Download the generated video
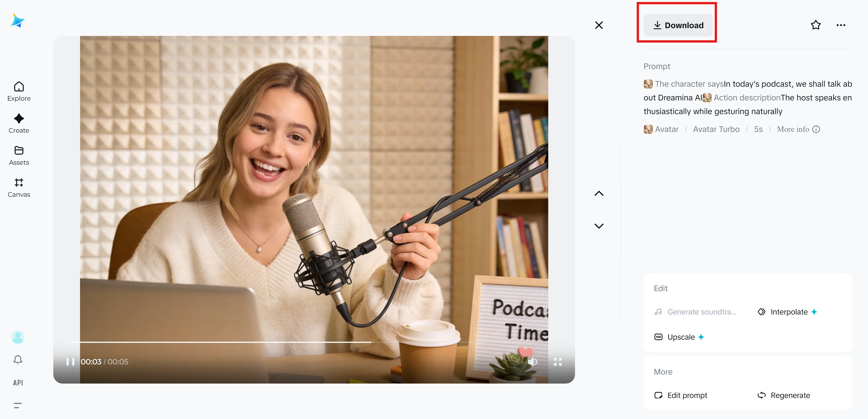This screenshot has width=868, height=419. pos(678,25)
